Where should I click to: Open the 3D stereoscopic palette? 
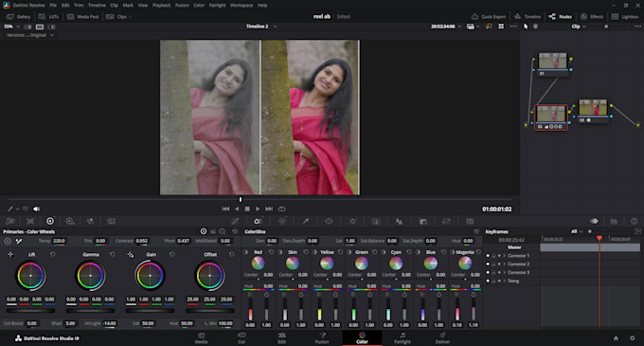pos(470,221)
